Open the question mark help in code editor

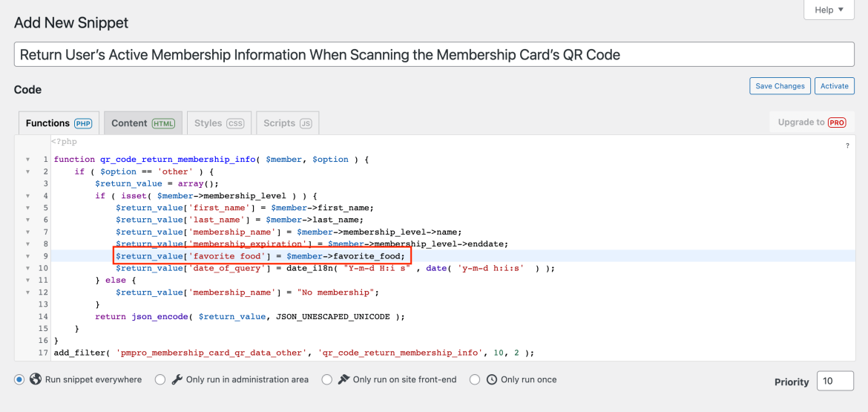pos(847,146)
